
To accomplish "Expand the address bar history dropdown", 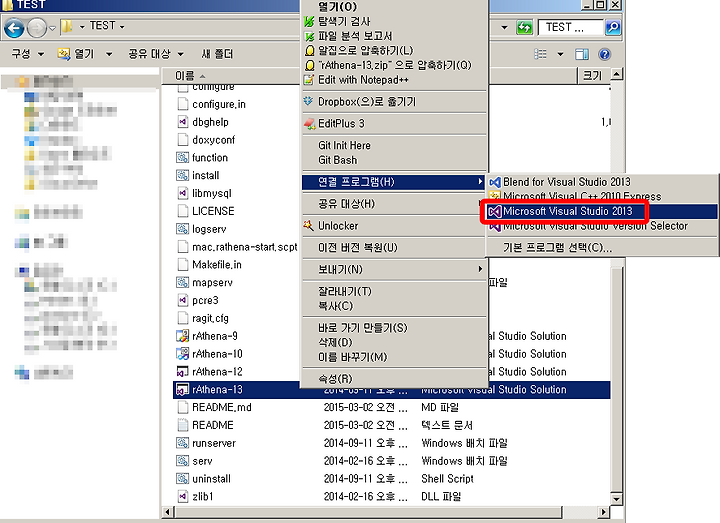I will coord(504,28).
